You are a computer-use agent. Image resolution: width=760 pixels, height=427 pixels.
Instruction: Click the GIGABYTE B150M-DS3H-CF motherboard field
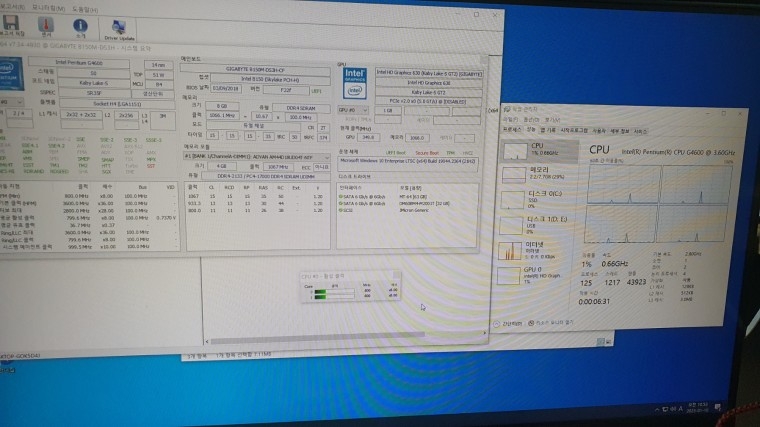255,69
